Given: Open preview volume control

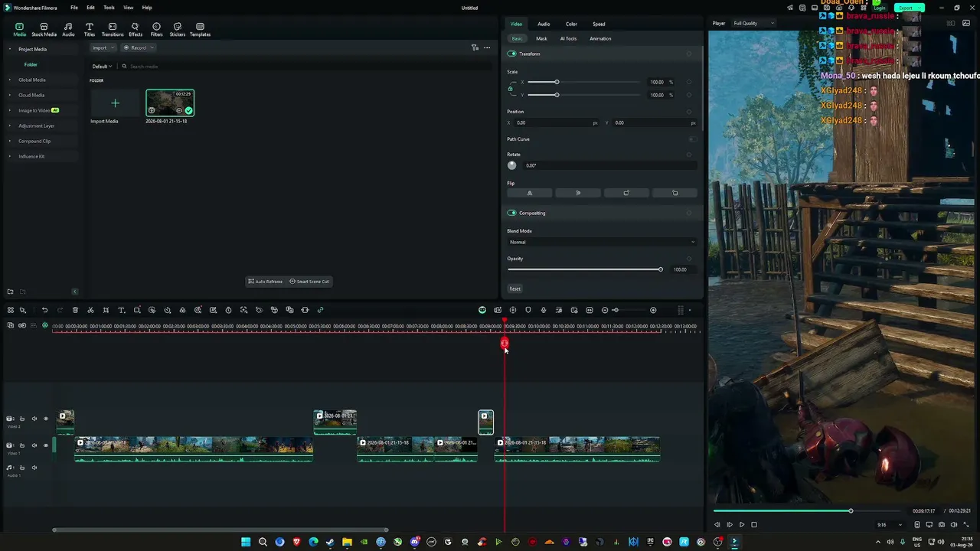Looking at the screenshot, I should tap(952, 525).
